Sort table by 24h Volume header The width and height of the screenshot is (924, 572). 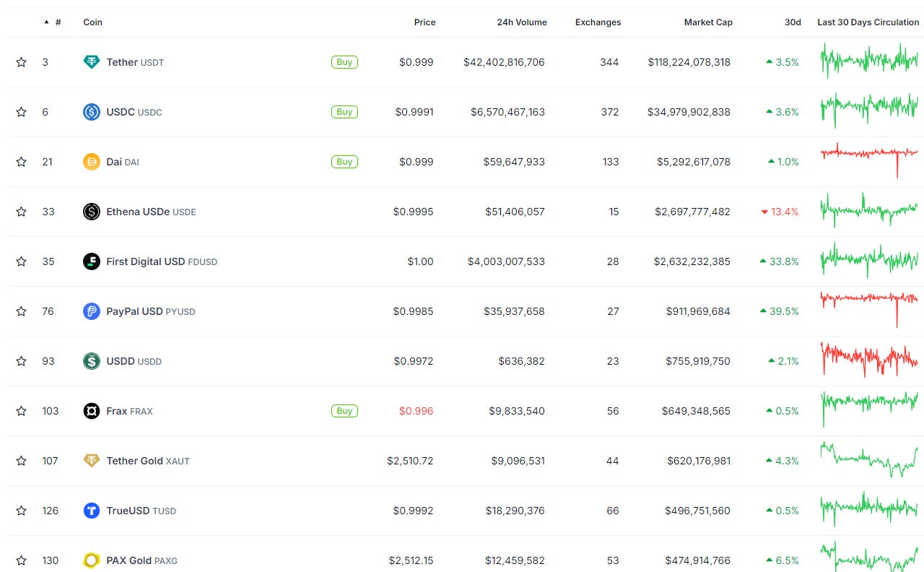point(522,22)
